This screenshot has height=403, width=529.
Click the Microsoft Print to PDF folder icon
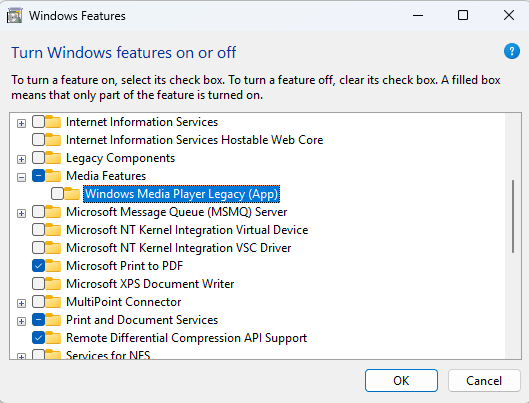53,266
